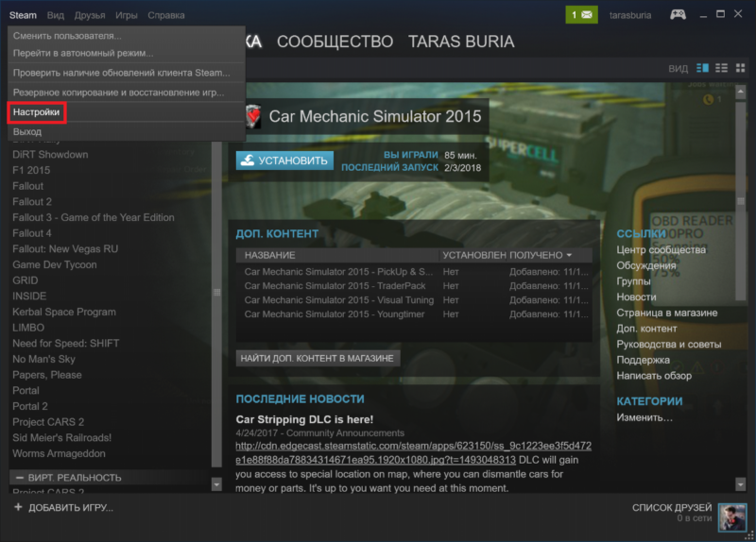Select Papers, Please in library
The image size is (756, 542).
(x=46, y=375)
